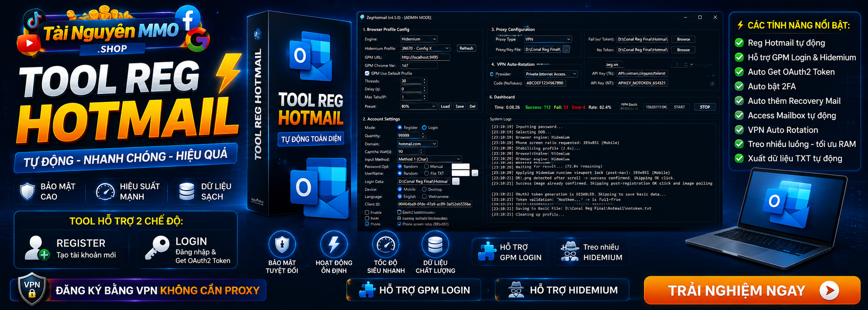Click the green checkmark beside VPN Auto Rotation
Viewport: 868px width, 310px height.
[739, 130]
